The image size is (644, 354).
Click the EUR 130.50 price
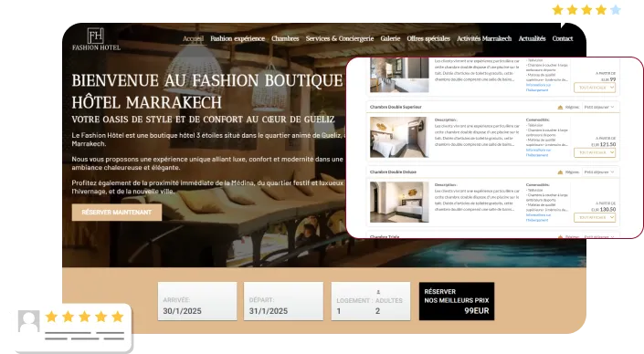(x=603, y=209)
